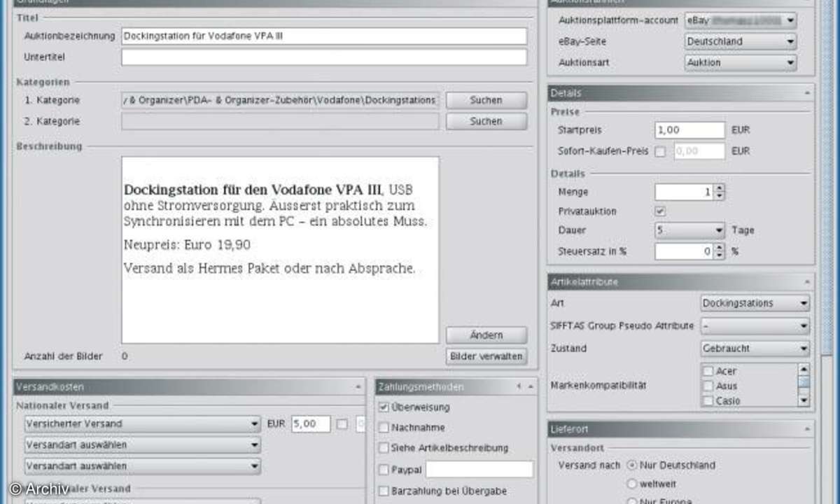840x504 pixels.
Task: Select the Nur Deutschland radio button
Action: (631, 465)
